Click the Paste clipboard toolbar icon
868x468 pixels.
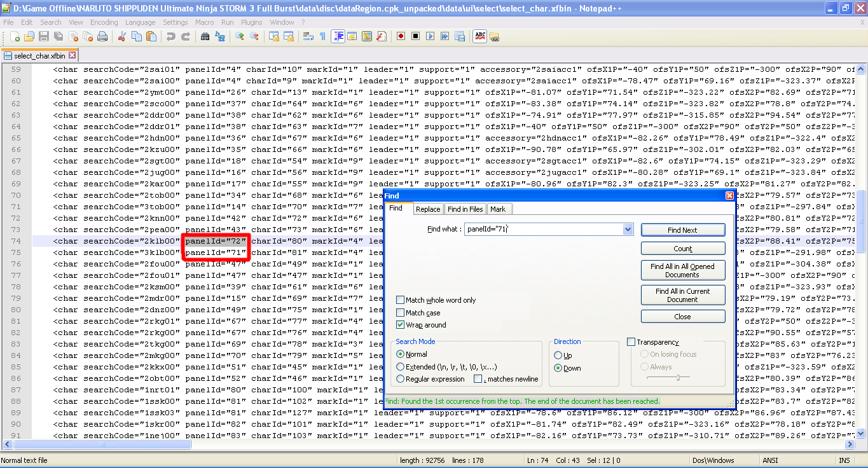[x=151, y=36]
